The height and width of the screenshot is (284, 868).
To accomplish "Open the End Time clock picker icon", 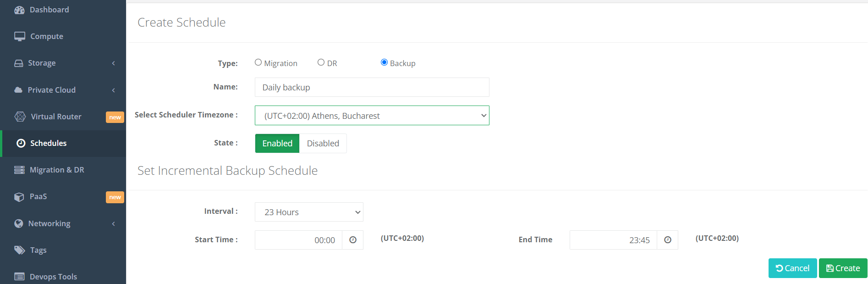I will [x=668, y=240].
